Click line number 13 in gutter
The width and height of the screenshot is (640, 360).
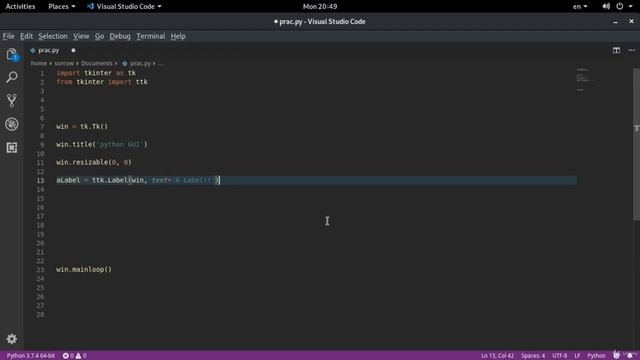[x=40, y=180]
